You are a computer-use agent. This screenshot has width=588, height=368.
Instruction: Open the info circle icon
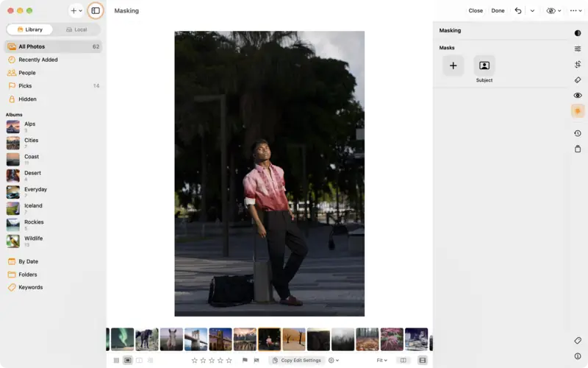(578, 356)
